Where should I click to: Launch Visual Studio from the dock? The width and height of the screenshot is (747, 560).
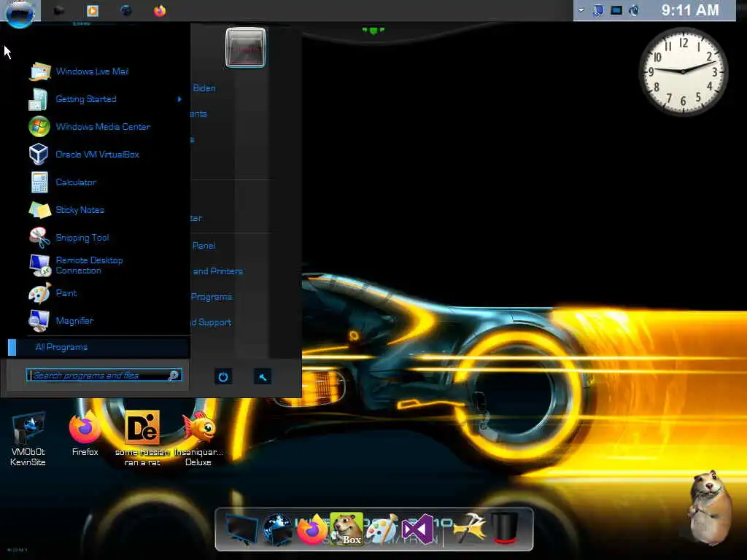click(x=418, y=529)
